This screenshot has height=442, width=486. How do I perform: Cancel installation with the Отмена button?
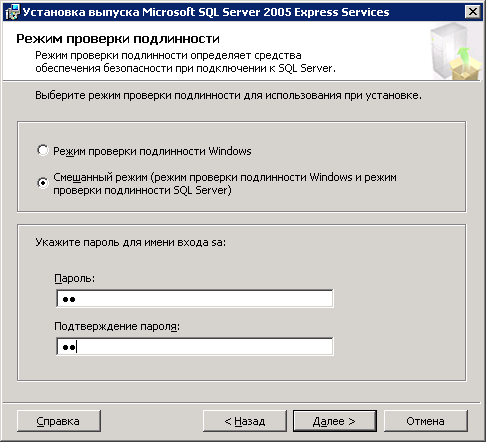pyautogui.click(x=426, y=421)
